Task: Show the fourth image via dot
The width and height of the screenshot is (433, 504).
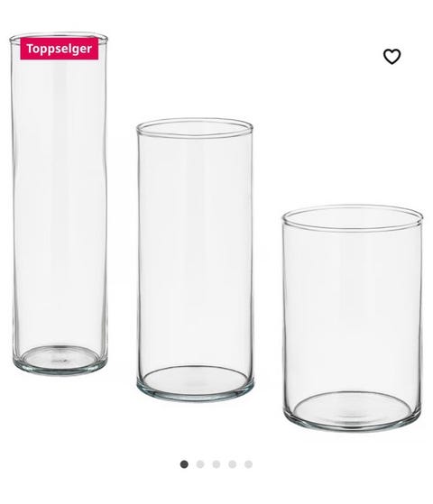Action: point(232,464)
